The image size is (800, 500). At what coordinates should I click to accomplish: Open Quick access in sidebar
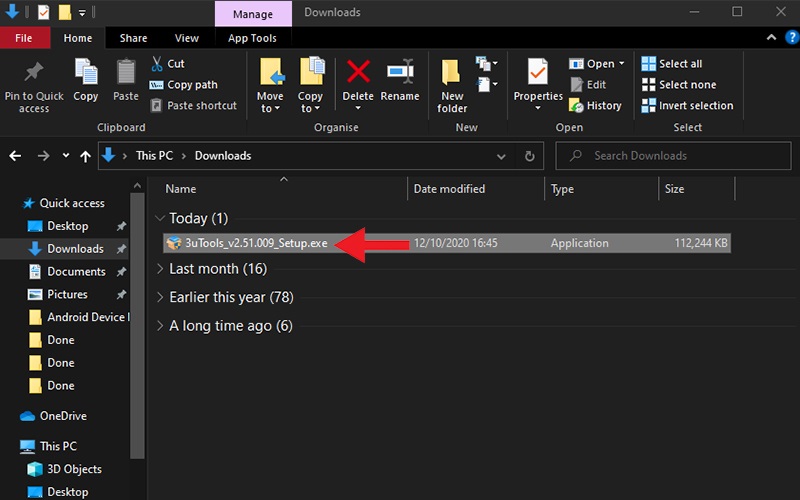63,203
